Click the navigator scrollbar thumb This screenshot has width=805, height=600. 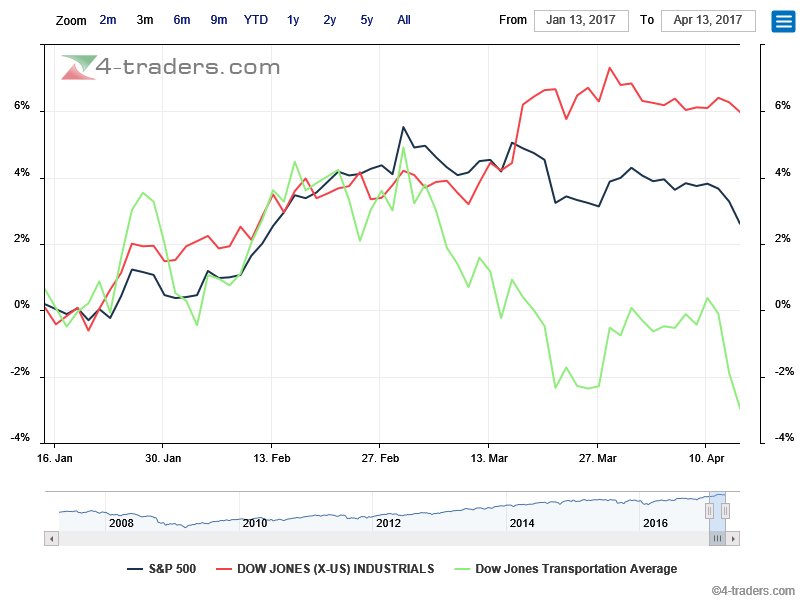(717, 539)
